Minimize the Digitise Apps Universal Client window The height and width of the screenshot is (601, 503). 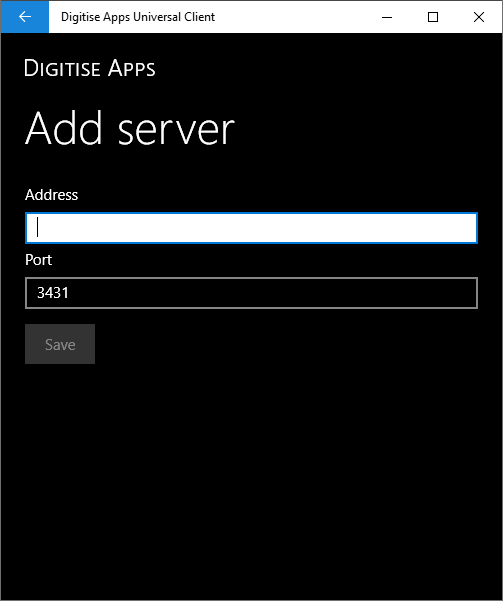pos(387,17)
